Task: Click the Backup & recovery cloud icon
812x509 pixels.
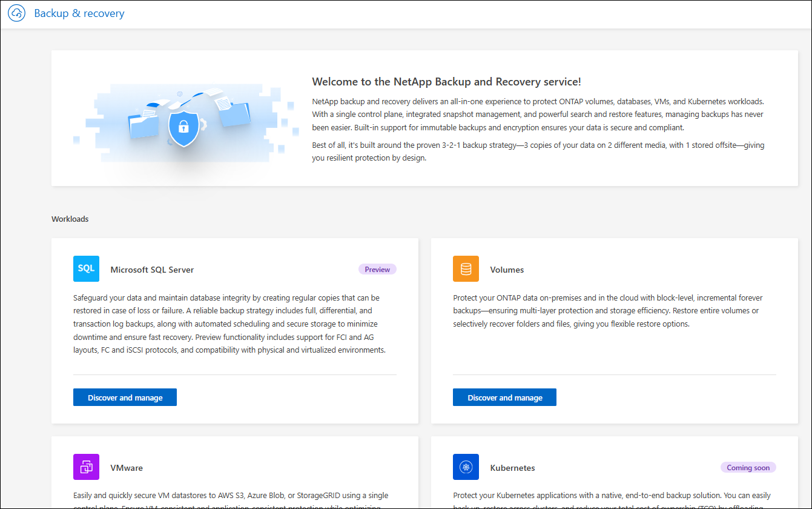Action: [16, 13]
